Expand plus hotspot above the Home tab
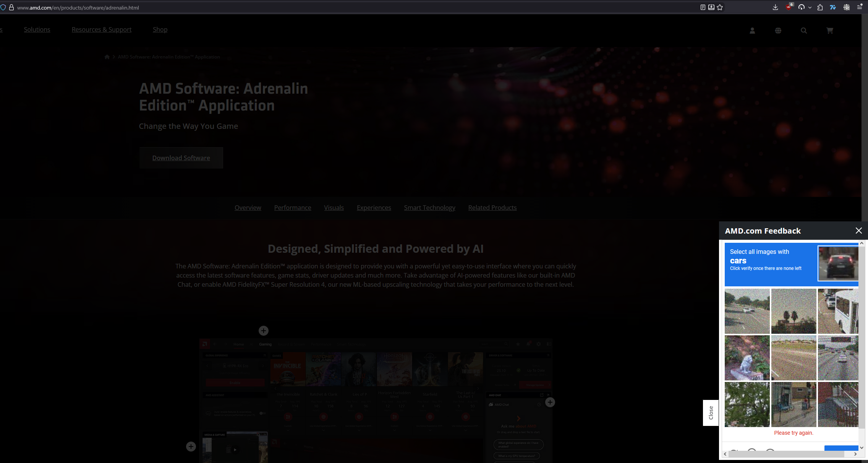868x463 pixels. (264, 331)
